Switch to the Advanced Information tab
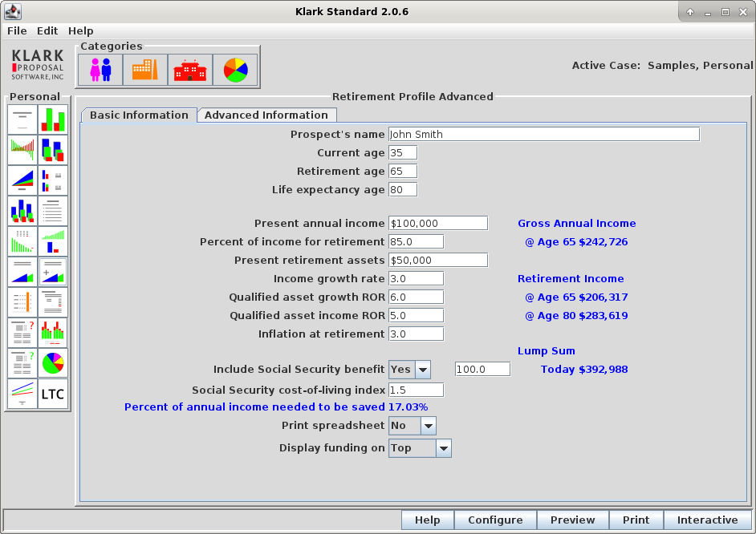The width and height of the screenshot is (756, 534). pos(266,115)
